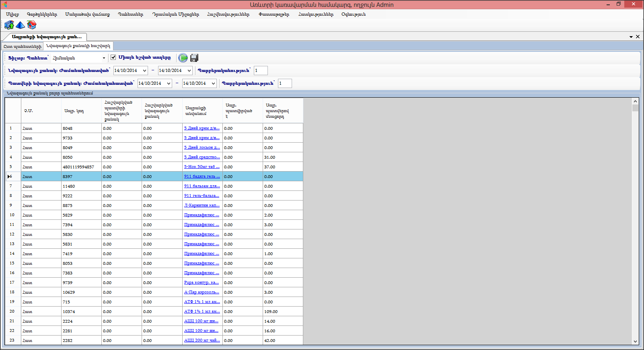Image resolution: width=644 pixels, height=350 pixels.
Task: Open the Գործընկերներ menu
Action: [42, 14]
